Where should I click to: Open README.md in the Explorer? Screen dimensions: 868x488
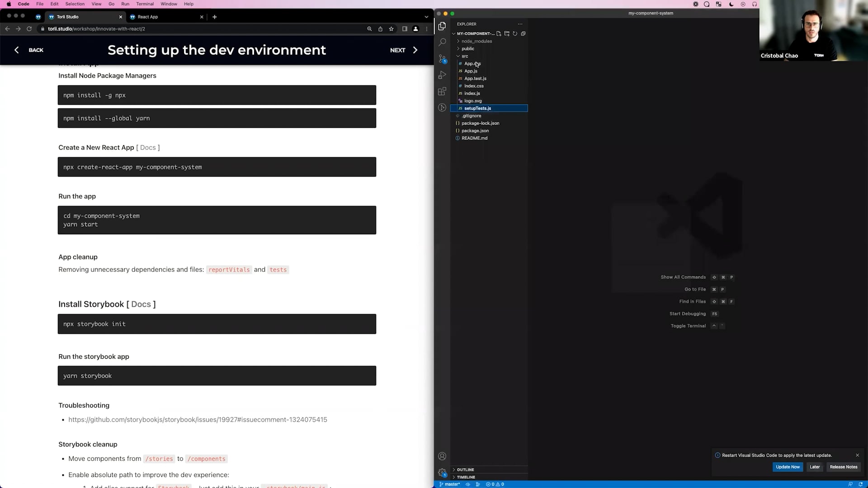click(x=489, y=138)
